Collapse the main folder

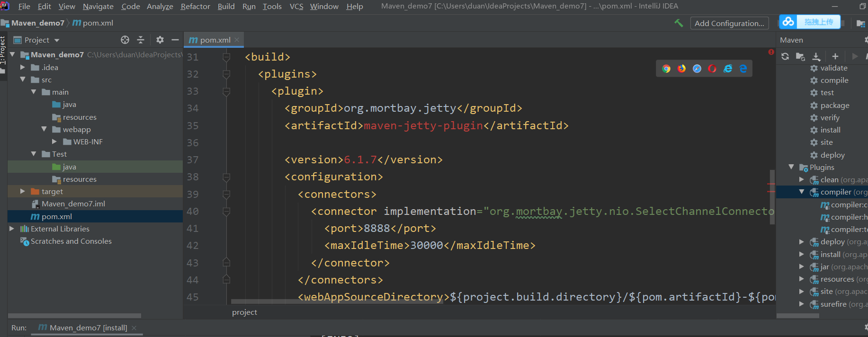pos(33,92)
